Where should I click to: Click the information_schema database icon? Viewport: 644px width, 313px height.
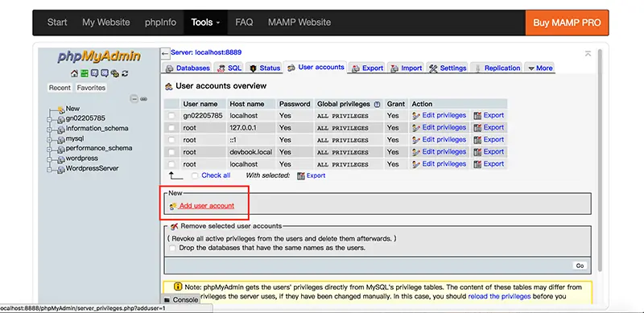pos(61,130)
